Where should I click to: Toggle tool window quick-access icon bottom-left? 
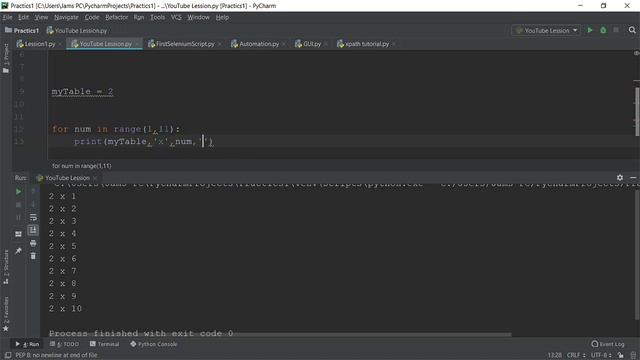pos(8,355)
